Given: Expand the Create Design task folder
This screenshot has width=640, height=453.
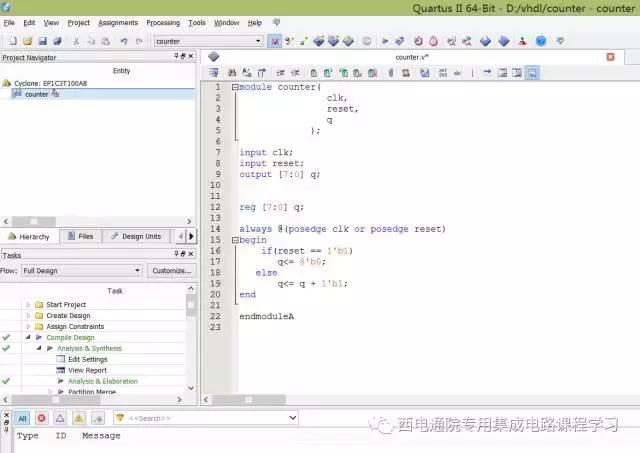Looking at the screenshot, I should pos(28,316).
